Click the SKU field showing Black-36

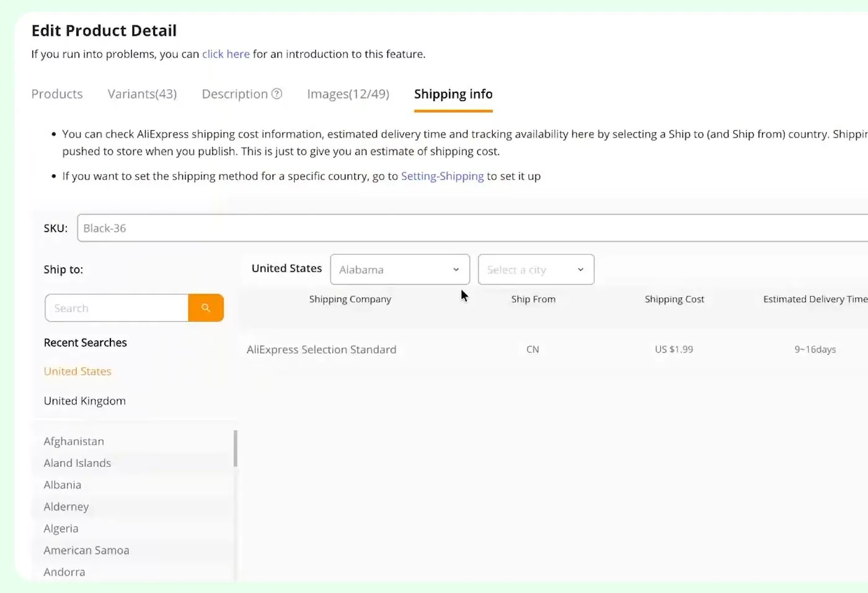pos(472,228)
